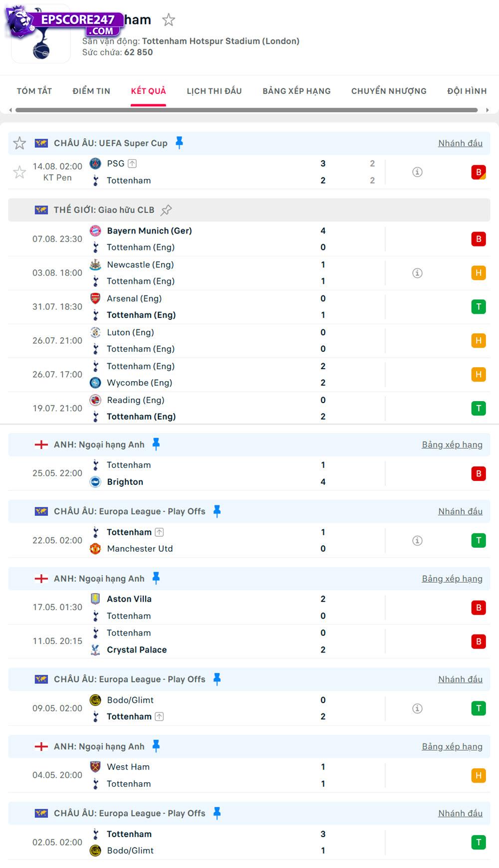Open Bảng xếp hạng link in Ngoại hạng Anh section
This screenshot has height=868, width=499.
(x=452, y=444)
